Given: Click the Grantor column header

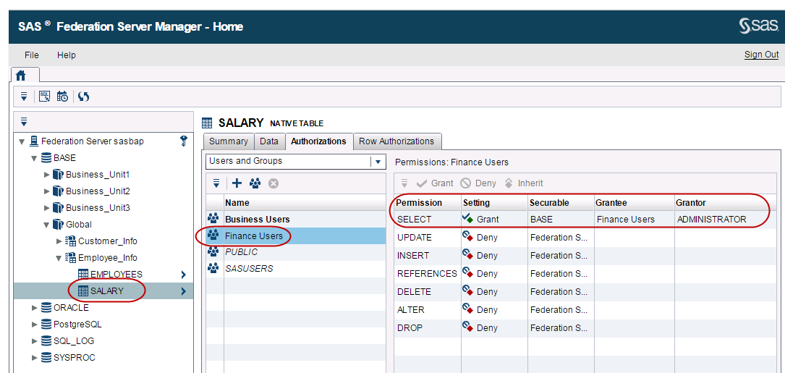Looking at the screenshot, I should point(724,203).
